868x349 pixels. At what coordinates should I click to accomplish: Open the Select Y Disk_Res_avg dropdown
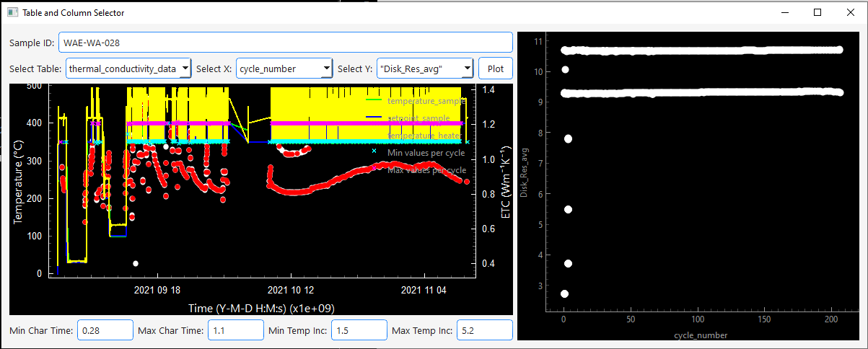click(x=425, y=69)
